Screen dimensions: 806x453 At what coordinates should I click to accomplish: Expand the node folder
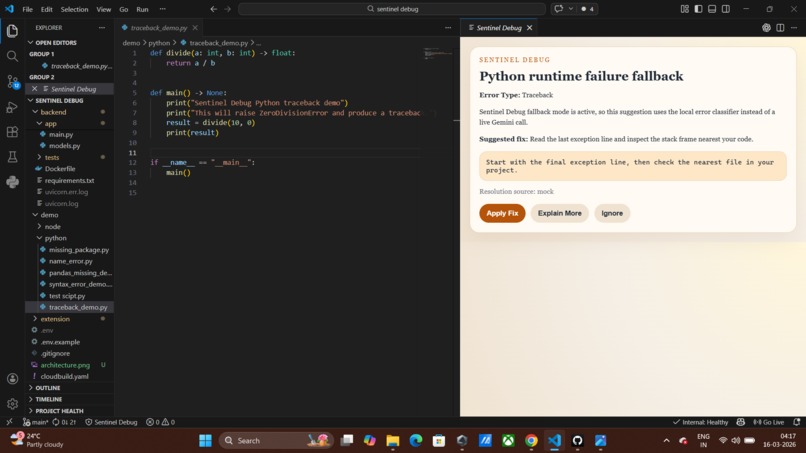click(52, 227)
